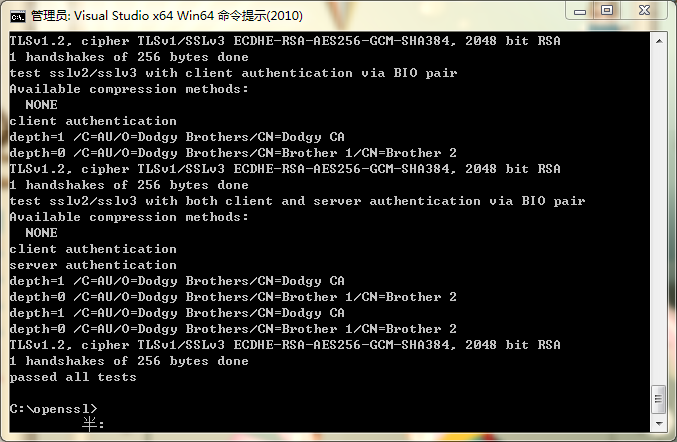The width and height of the screenshot is (677, 442).
Task: Click the topmost TLSv1.2 cipher line
Action: click(285, 41)
